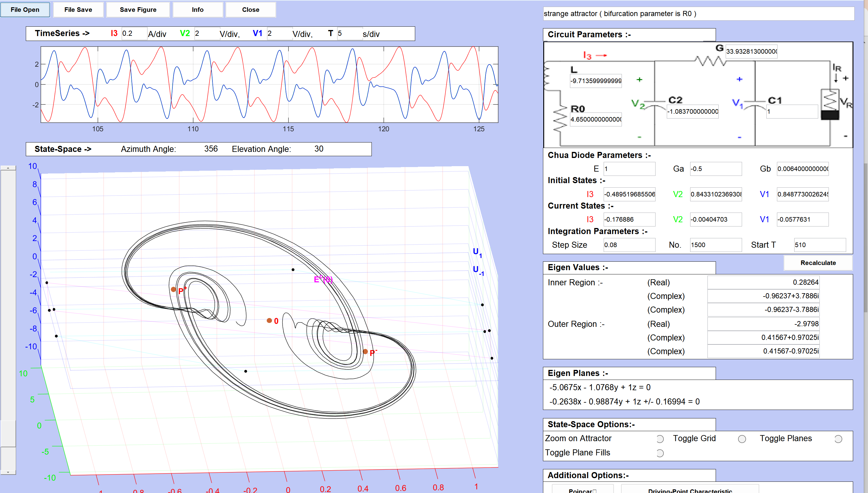Click the File Open button
The image size is (868, 493).
coord(25,9)
